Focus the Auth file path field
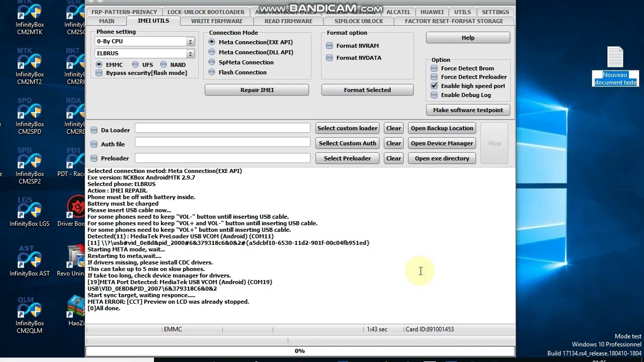Viewport: 644px width, 362px height. pyautogui.click(x=222, y=142)
